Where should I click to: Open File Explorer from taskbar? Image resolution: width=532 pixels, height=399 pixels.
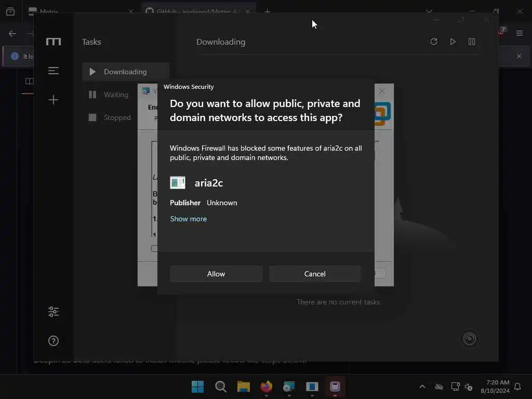pos(244,387)
